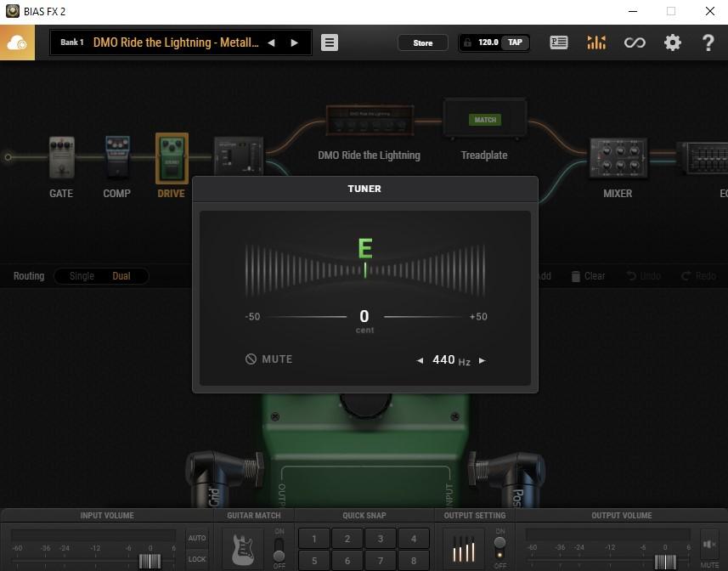The width and height of the screenshot is (728, 571).
Task: Toggle input volume AUTO button
Action: pos(197,538)
